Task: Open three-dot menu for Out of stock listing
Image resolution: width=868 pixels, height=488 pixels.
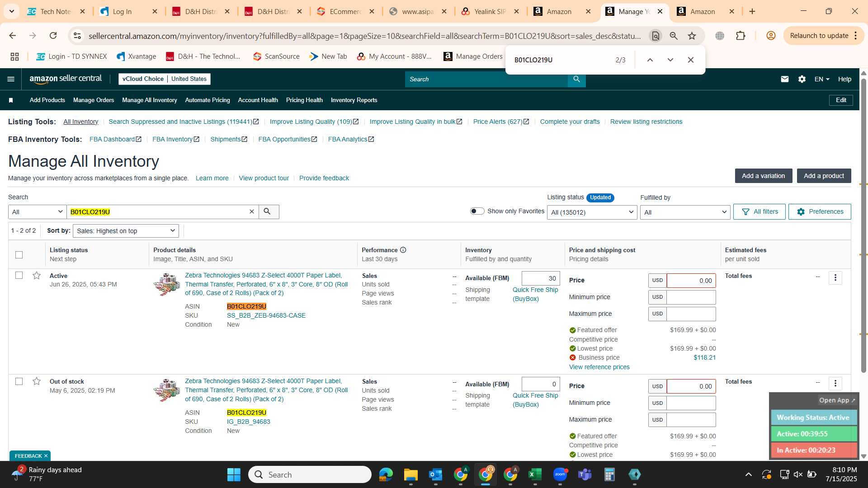Action: 835,384
